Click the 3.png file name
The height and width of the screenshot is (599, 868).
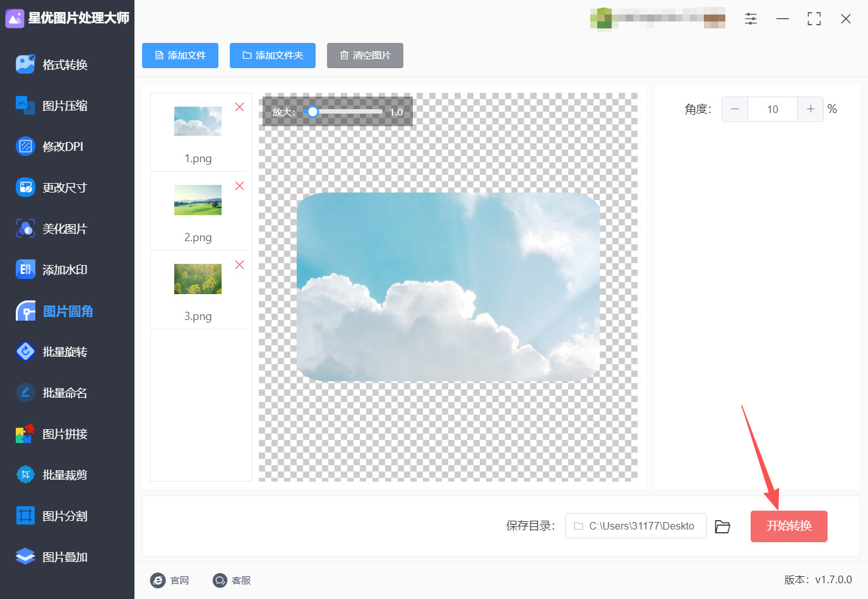[x=198, y=316]
